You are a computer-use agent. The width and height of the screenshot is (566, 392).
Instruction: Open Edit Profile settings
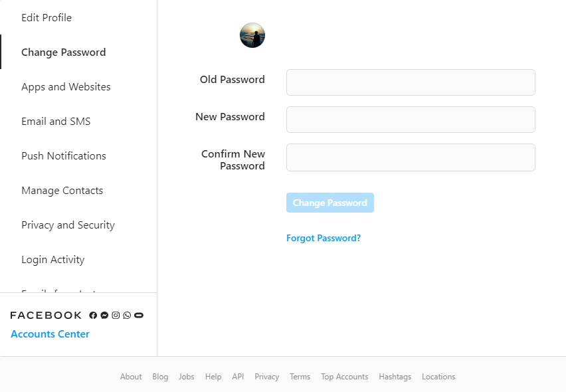(x=47, y=18)
